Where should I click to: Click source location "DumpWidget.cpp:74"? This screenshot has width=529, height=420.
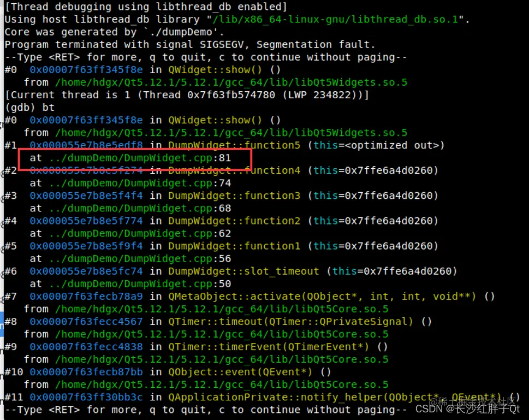177,183
